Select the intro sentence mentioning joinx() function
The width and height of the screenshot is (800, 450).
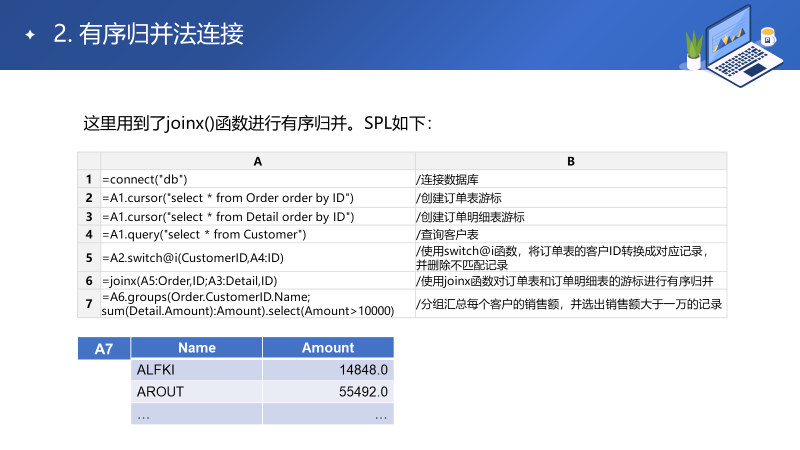[x=258, y=123]
